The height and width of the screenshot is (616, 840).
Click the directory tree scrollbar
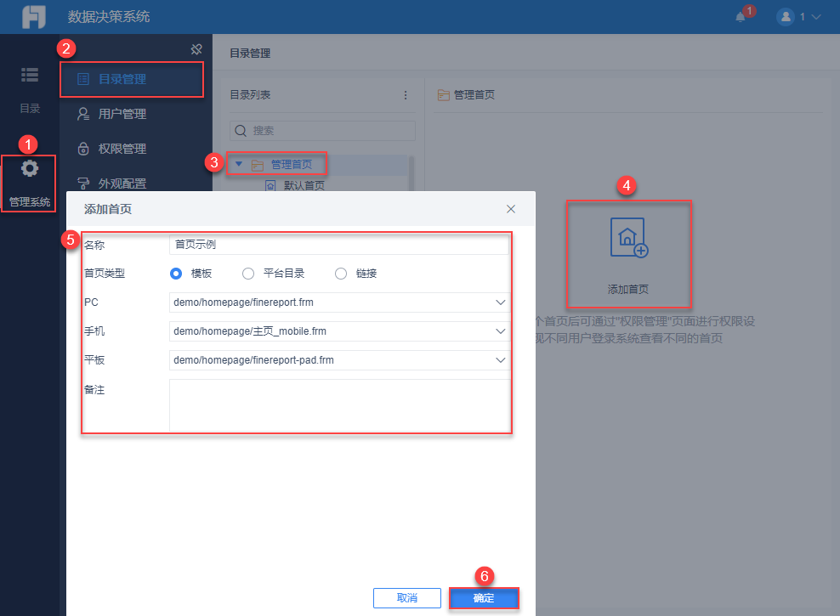411,173
